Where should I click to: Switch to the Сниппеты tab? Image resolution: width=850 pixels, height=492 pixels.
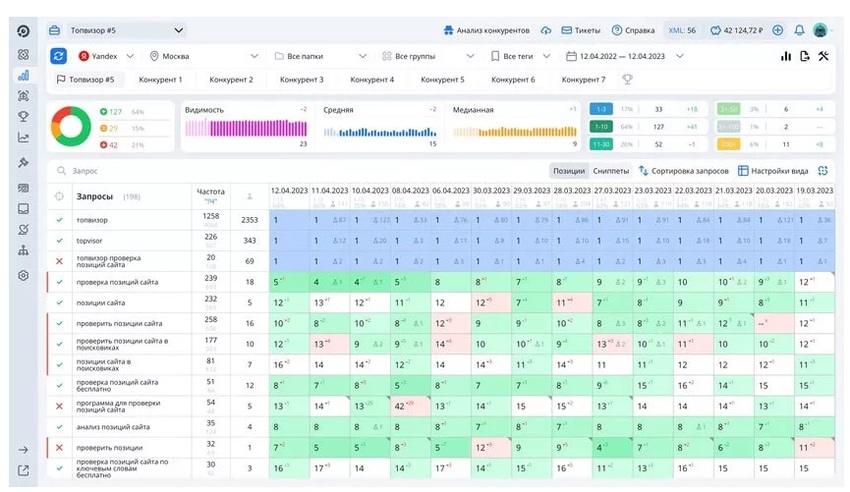click(610, 171)
